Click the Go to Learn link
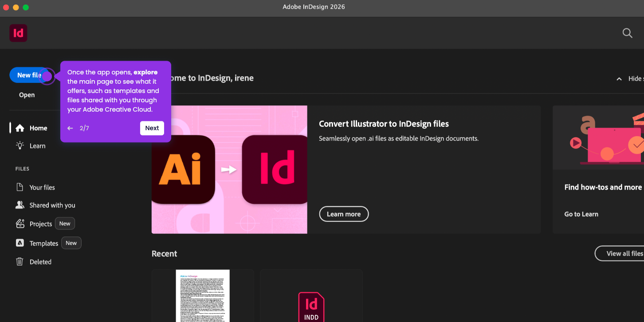 [581, 214]
